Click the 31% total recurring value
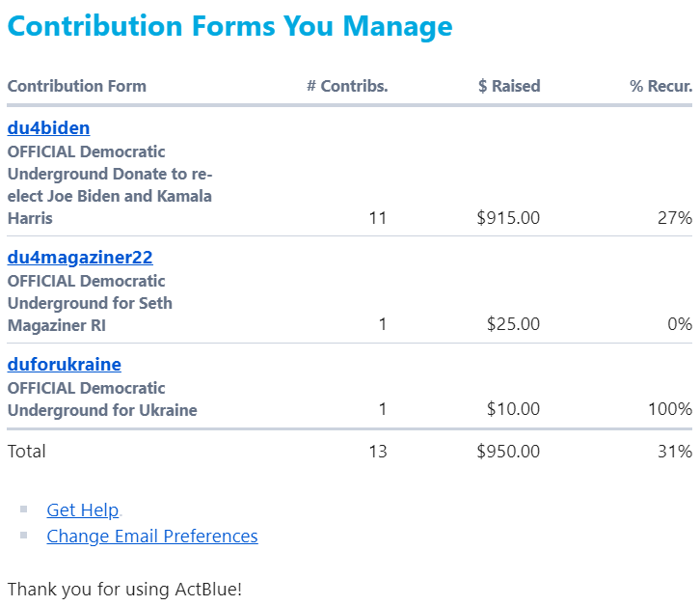700x606 pixels. tap(675, 452)
